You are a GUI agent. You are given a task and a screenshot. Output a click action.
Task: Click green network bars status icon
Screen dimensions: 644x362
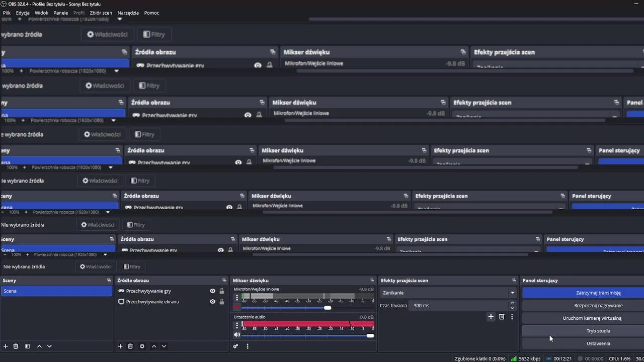514,358
